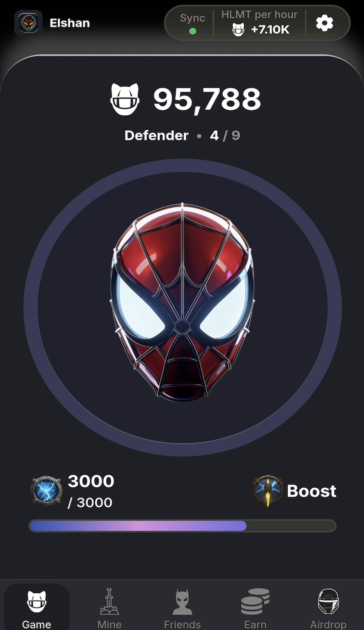Click the Boost label text
Screen dimensions: 364x630
[311, 491]
